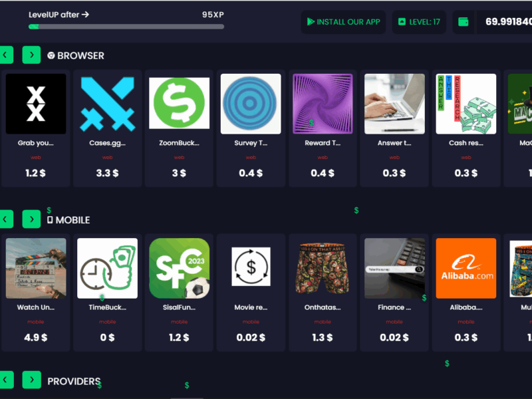The width and height of the screenshot is (532, 399).
Task: Click the 0.02 $ reward on Finance ...
Action: [394, 337]
